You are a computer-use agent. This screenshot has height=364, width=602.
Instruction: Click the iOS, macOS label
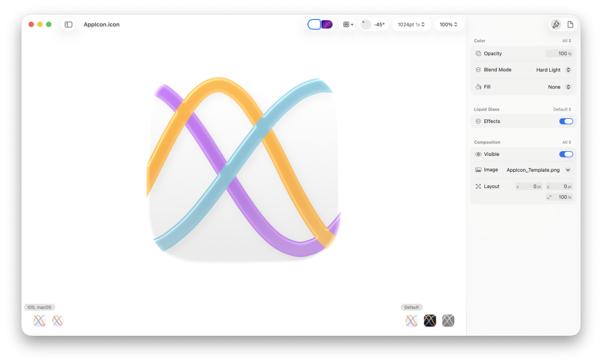click(x=39, y=307)
